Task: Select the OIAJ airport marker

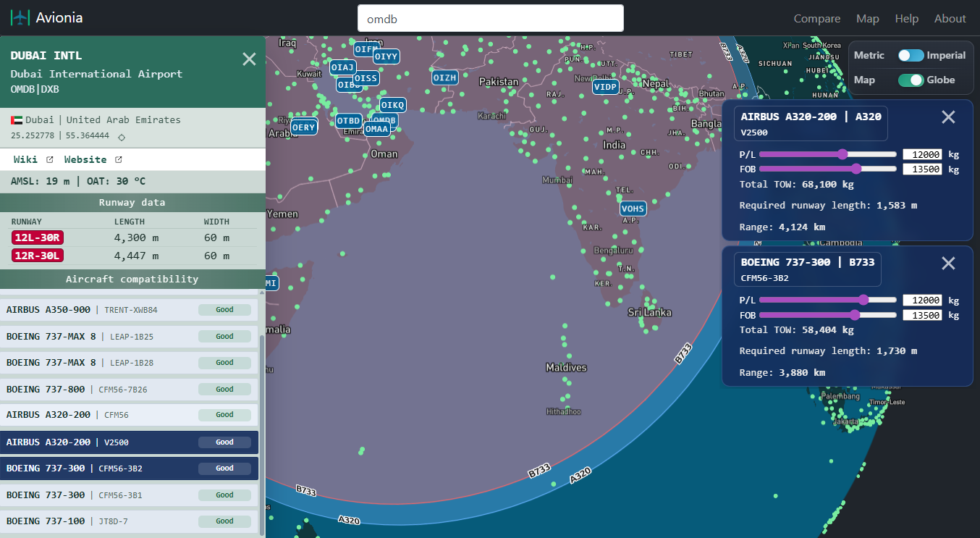Action: coord(343,67)
